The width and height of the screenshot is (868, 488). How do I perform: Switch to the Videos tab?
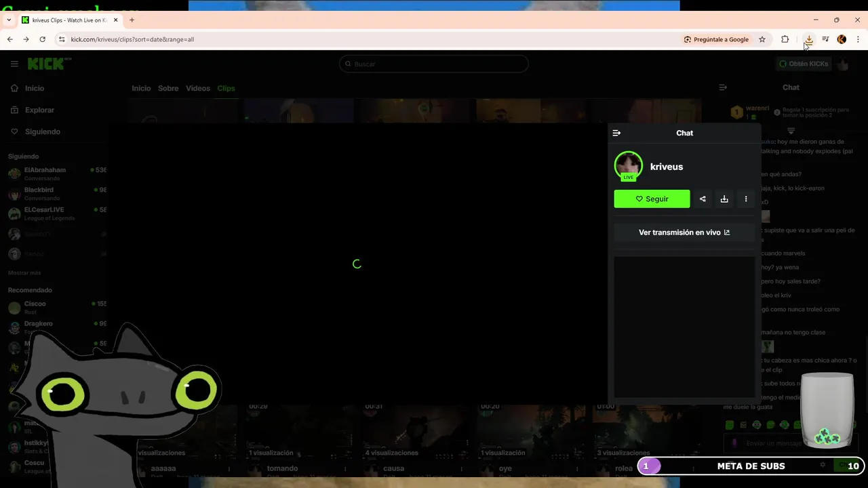pos(198,88)
